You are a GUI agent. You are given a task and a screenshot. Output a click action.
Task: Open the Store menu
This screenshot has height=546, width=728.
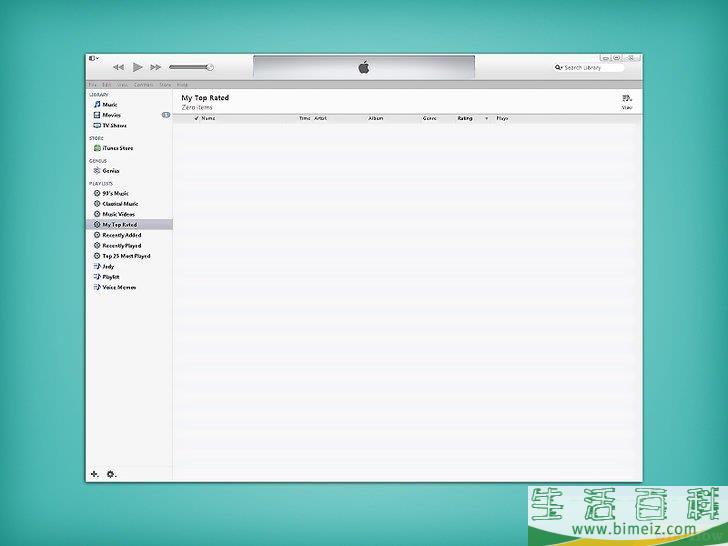click(x=165, y=85)
